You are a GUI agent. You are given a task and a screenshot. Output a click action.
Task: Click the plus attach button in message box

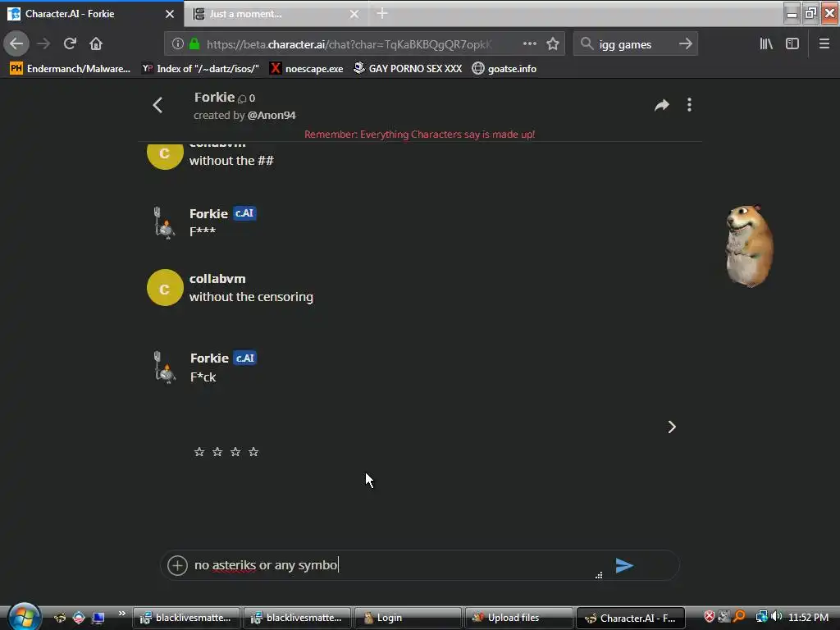(177, 565)
